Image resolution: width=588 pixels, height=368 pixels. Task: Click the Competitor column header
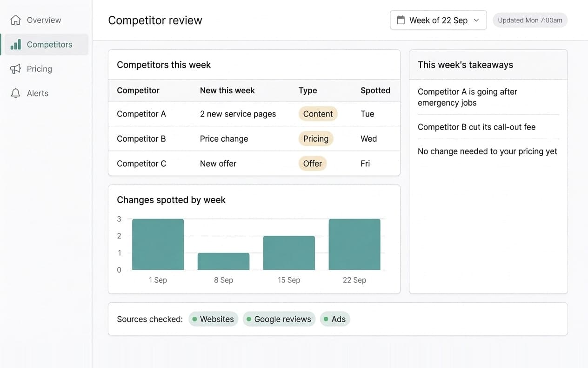pos(138,90)
